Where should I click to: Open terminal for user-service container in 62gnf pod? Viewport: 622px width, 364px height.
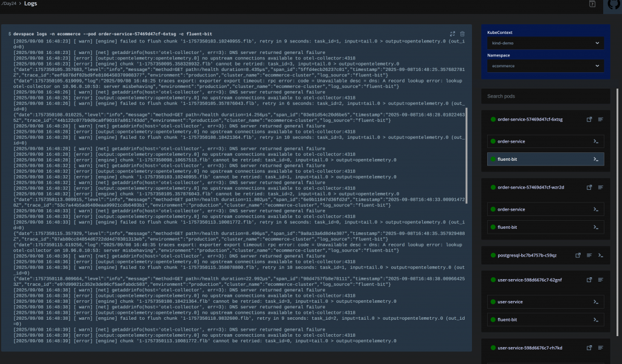click(x=596, y=302)
